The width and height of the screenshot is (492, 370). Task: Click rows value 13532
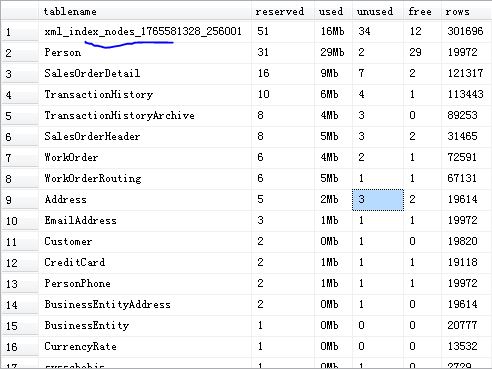coord(466,347)
